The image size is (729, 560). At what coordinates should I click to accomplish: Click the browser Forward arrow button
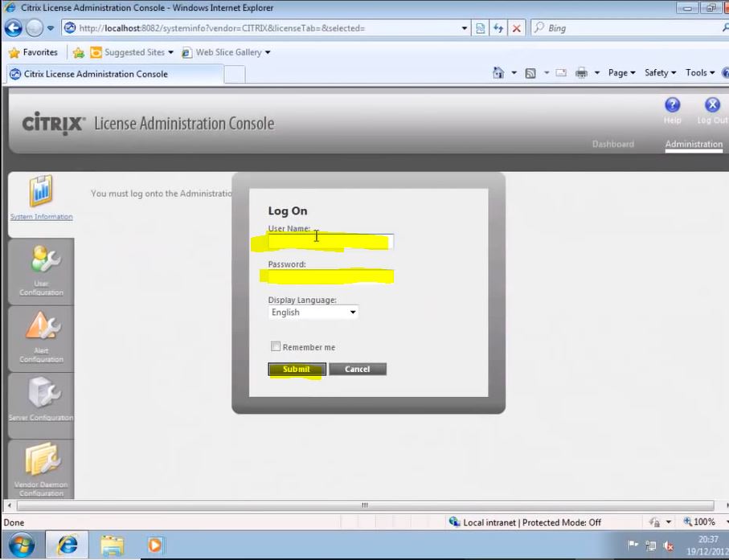(x=34, y=28)
